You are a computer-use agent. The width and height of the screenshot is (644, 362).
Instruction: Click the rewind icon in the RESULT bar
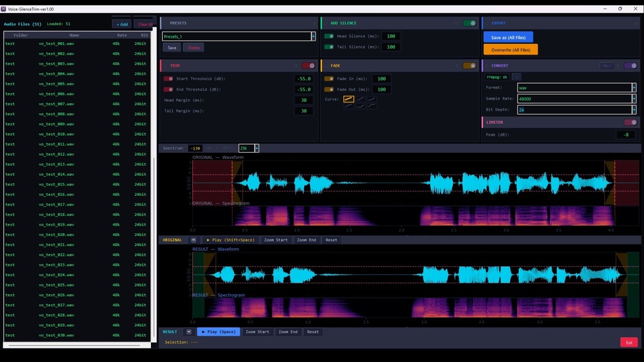tap(189, 332)
